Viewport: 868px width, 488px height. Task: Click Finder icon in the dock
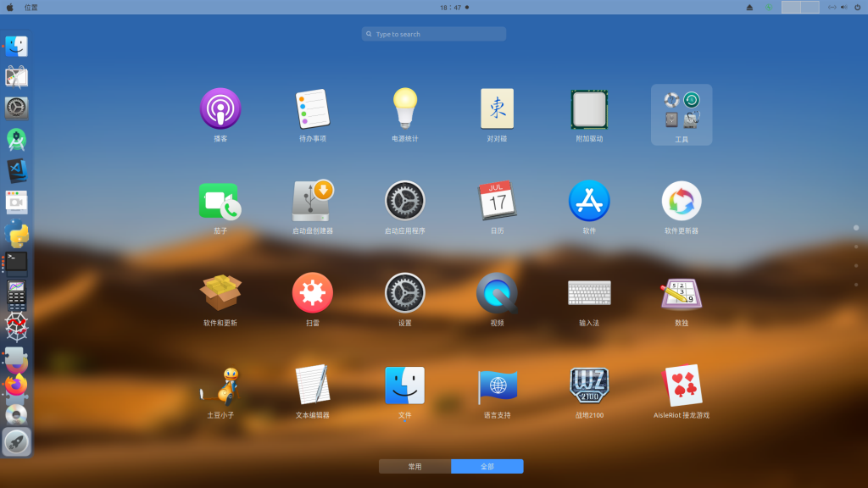(16, 47)
